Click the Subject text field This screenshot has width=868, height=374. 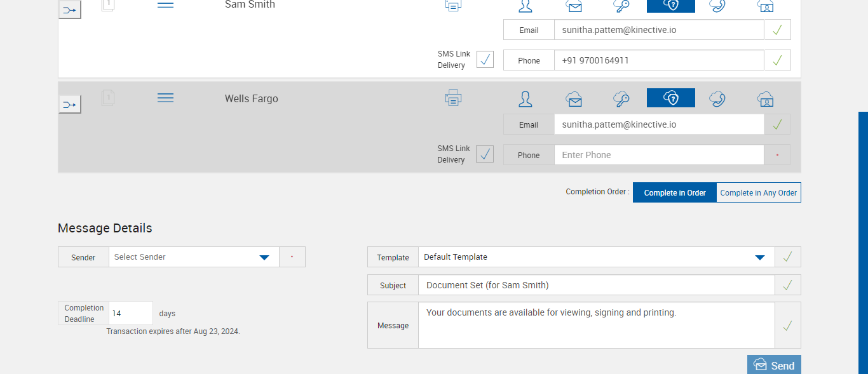(596, 285)
